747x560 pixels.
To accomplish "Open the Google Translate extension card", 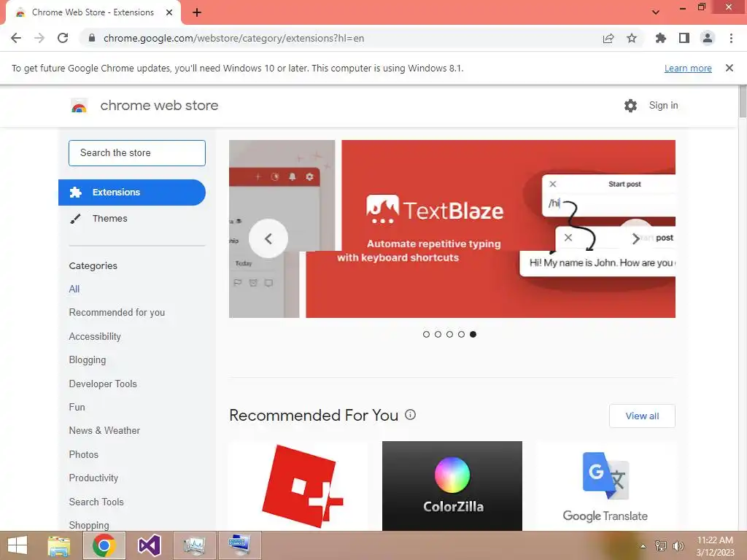I will (x=605, y=486).
